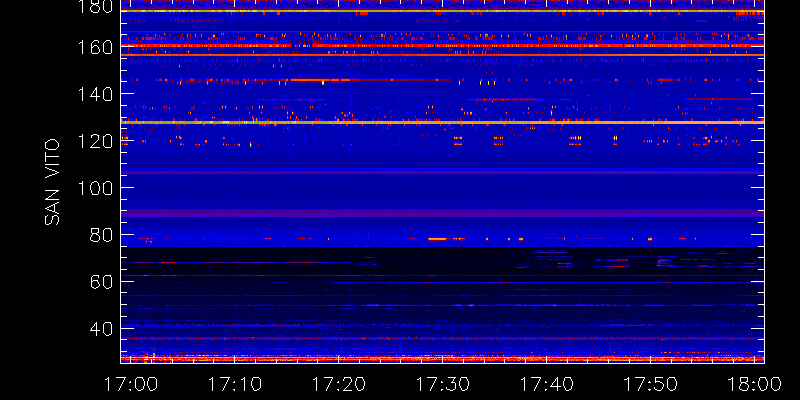
Task: Click the 160 frequency axis label
Action: pos(97,47)
